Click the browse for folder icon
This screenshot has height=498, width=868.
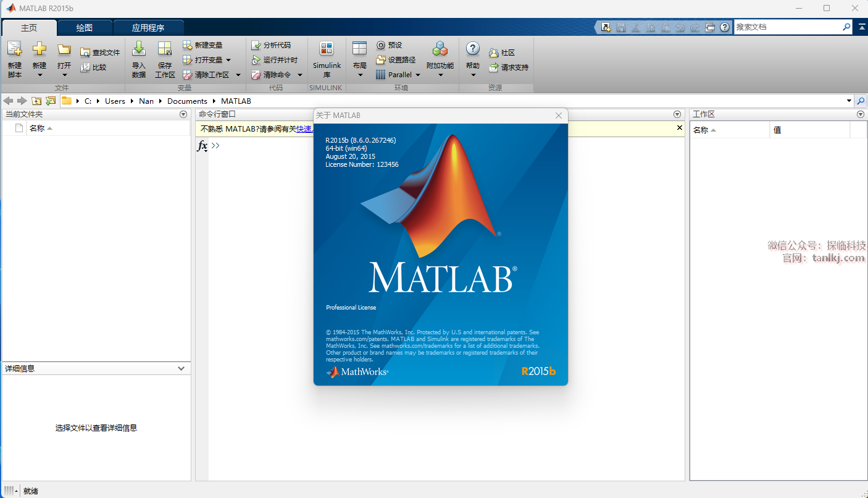(x=51, y=101)
